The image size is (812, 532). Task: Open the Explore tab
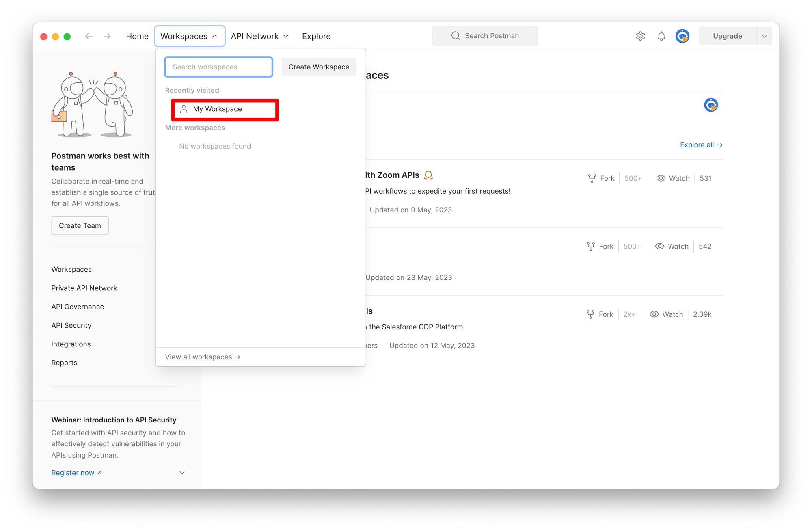(316, 36)
